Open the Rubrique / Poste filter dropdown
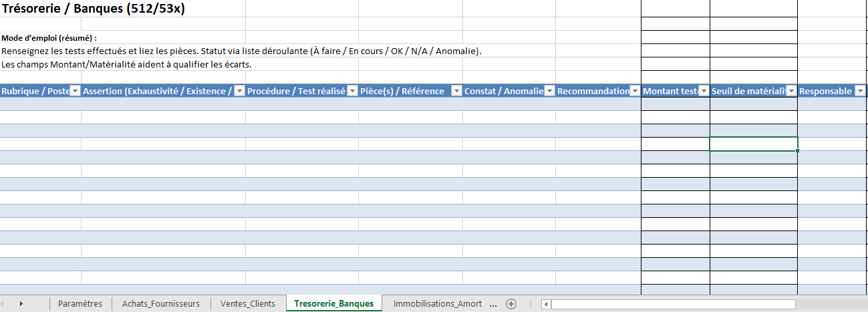Viewport: 868px width, 312px height. click(75, 92)
